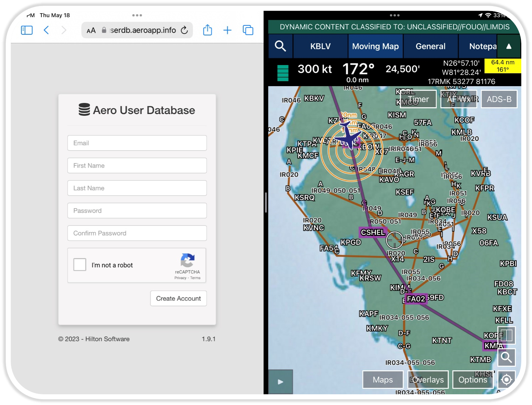Tap the aircraft ownship icon on the map
This screenshot has width=532, height=405.
click(x=348, y=136)
